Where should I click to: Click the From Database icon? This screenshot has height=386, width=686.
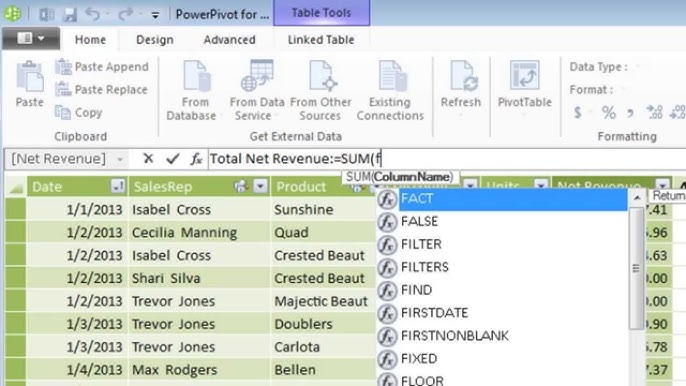click(196, 76)
